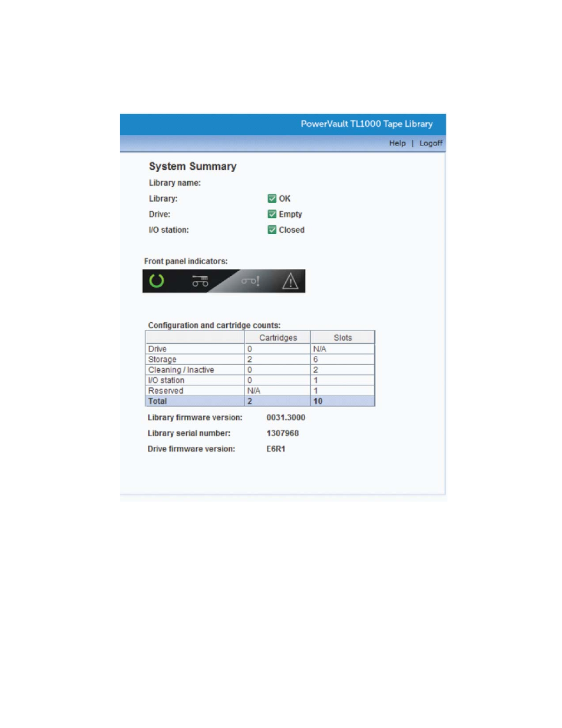
Task: Click the drive activity tape indicator icon
Action: [200, 281]
